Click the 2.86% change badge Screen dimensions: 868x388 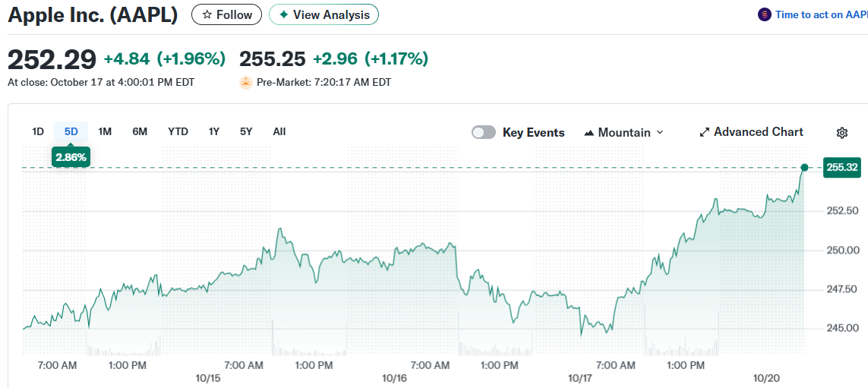pyautogui.click(x=71, y=157)
